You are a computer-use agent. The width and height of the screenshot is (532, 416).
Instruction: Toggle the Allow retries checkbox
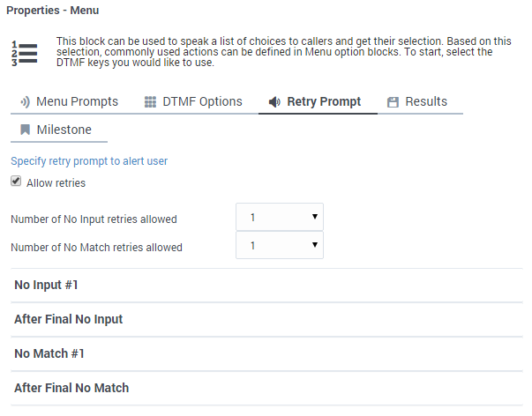pyautogui.click(x=16, y=182)
